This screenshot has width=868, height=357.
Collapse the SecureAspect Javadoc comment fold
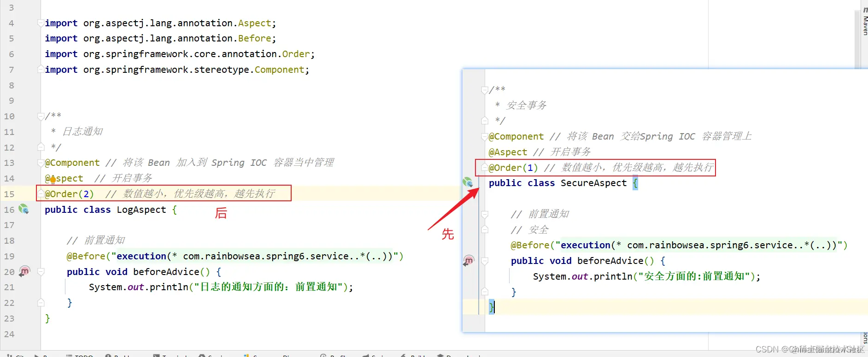click(x=485, y=89)
